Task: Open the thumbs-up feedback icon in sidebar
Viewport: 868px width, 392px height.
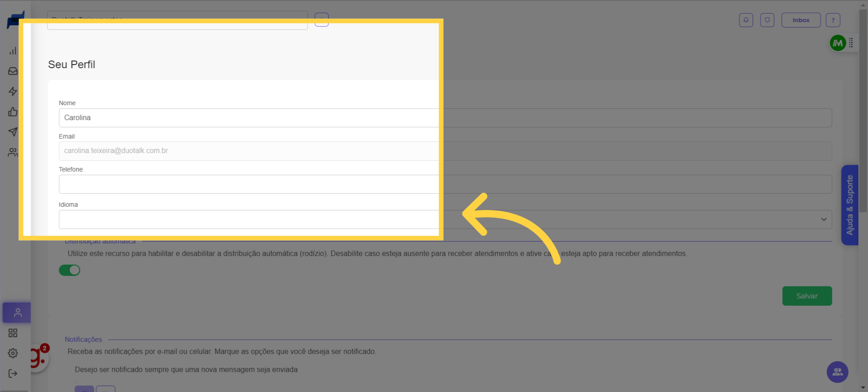Action: pos(13,112)
